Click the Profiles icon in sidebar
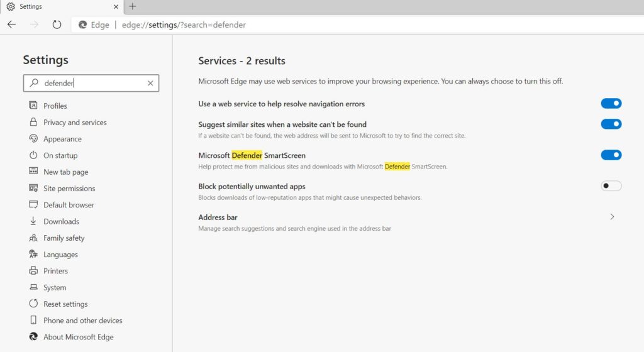 pos(33,106)
